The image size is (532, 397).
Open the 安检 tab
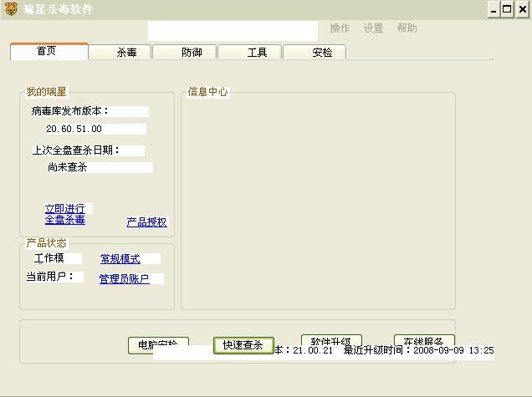pyautogui.click(x=315, y=52)
